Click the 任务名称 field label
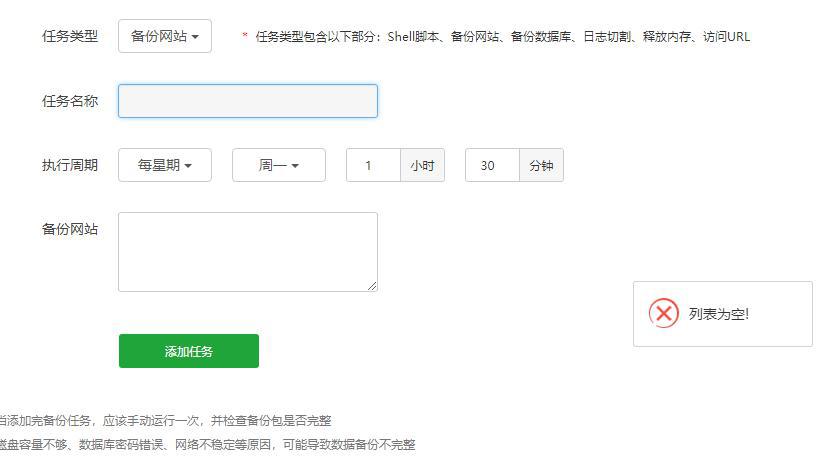Screen dimensions: 824x469 tap(70, 101)
